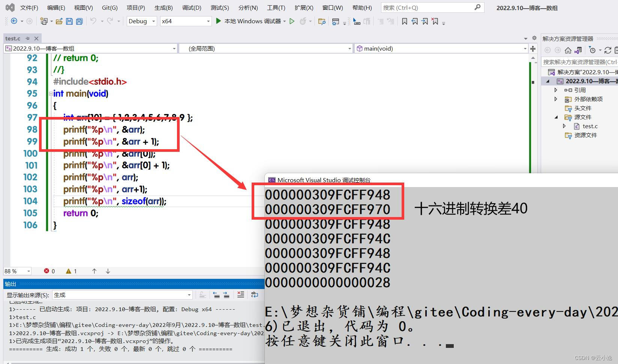Click the editor tab settings gear icon

point(534,38)
